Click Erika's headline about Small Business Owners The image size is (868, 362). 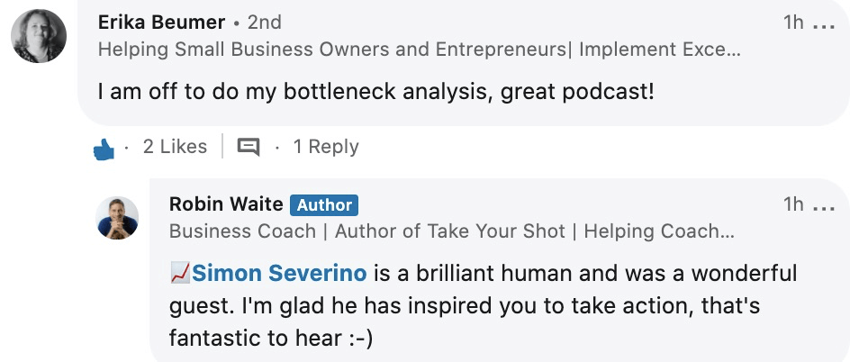419,49
